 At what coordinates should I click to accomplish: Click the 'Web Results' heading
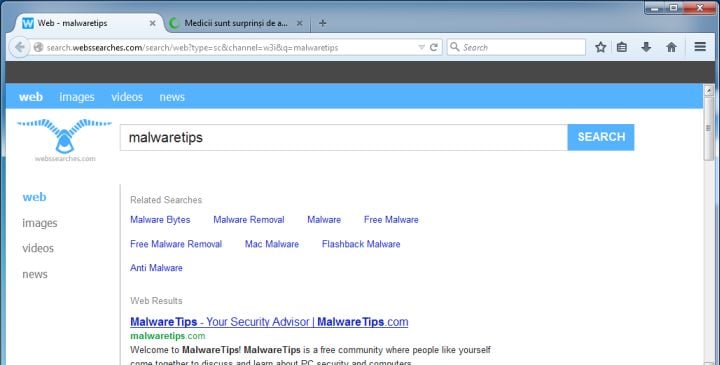[x=156, y=301]
